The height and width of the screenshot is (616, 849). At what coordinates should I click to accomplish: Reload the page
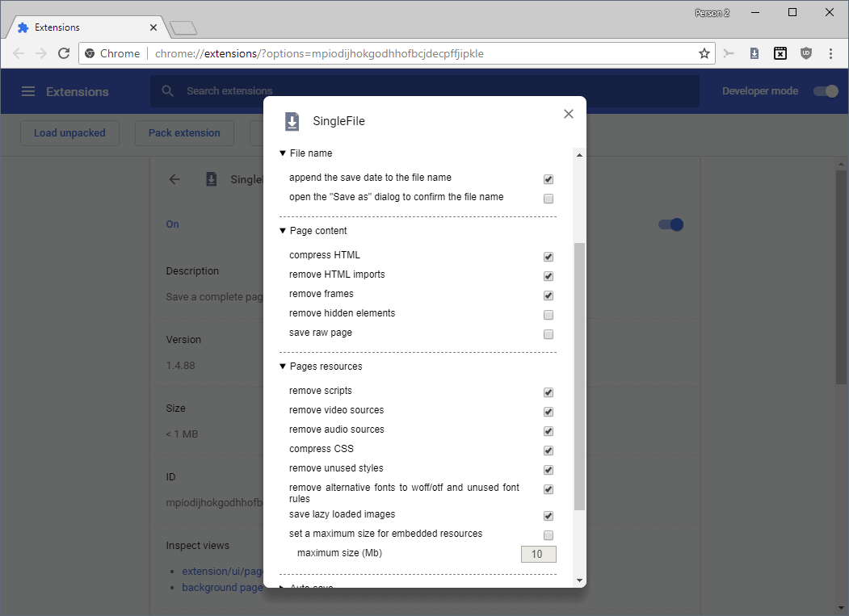coord(64,53)
